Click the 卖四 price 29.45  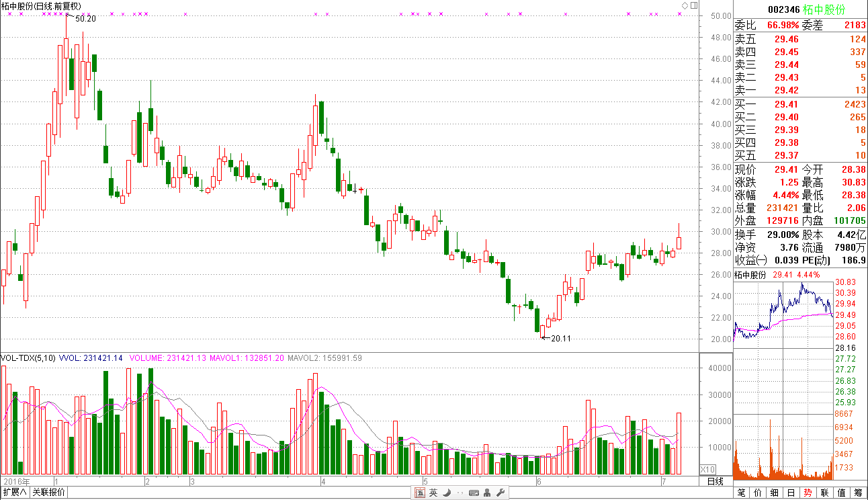point(787,52)
